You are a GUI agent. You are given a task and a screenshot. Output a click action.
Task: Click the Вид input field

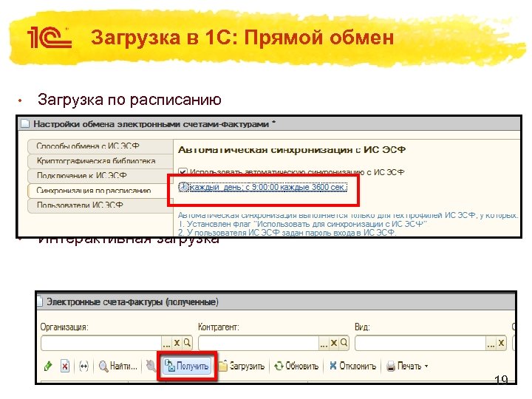[420, 343]
